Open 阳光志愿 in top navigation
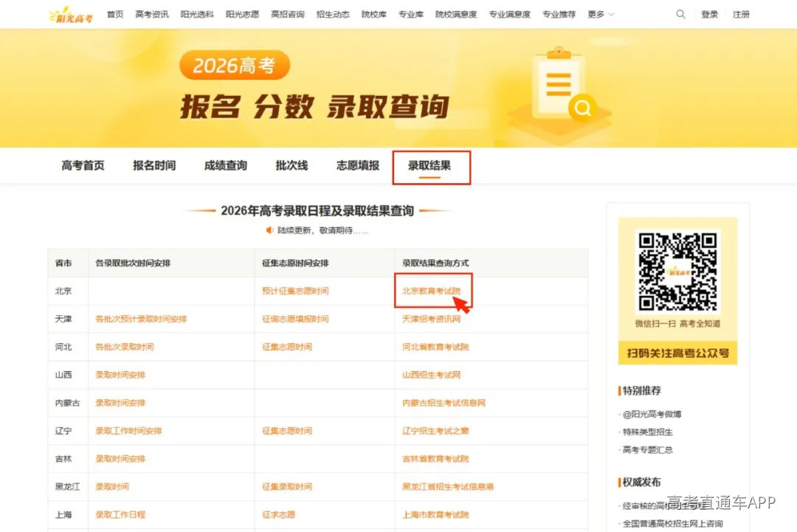 click(x=242, y=14)
